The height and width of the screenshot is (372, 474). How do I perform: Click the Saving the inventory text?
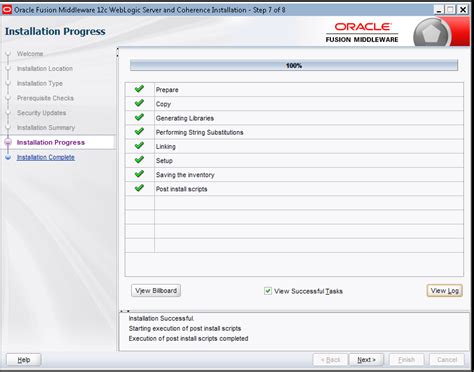coord(185,175)
